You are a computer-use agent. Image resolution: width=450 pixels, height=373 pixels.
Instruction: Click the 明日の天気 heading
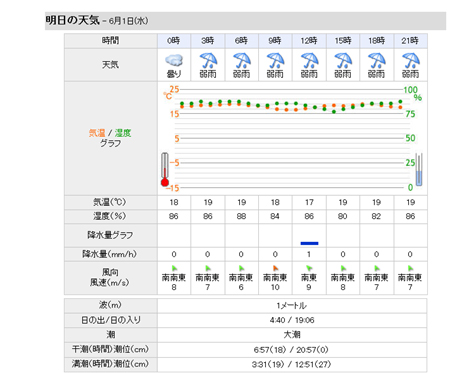pos(72,20)
